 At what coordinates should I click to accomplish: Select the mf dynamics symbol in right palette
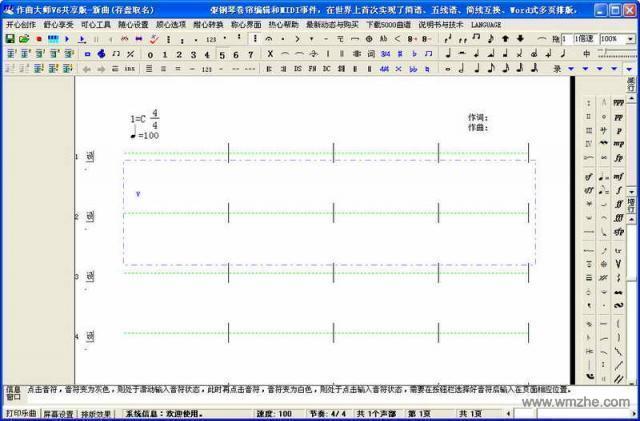619,176
